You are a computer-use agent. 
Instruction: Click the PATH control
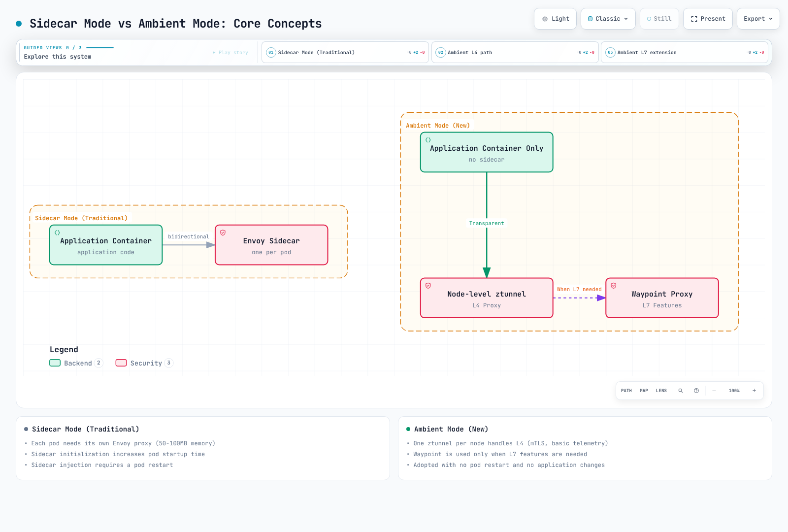[626, 391]
